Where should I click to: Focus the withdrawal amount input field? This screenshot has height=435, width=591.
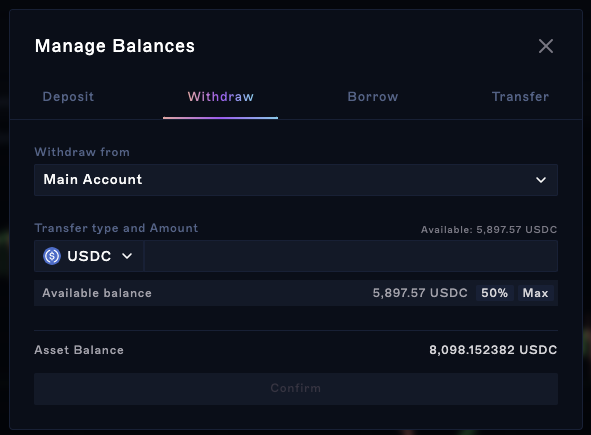(351, 256)
